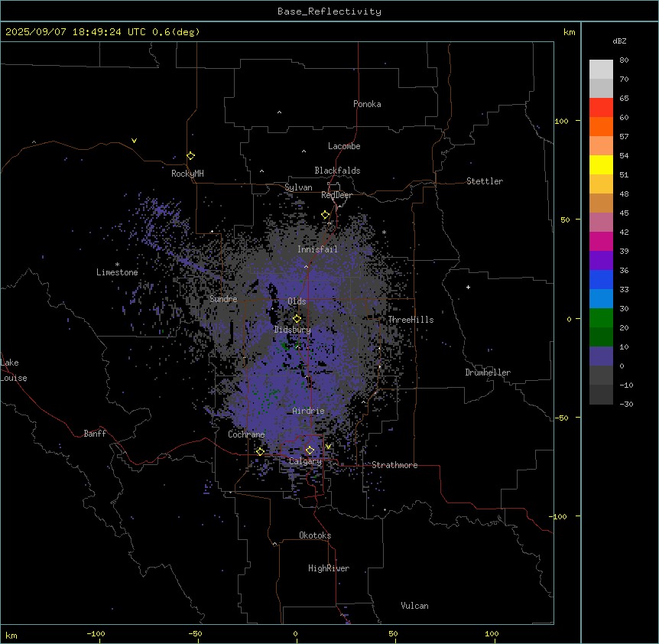The width and height of the screenshot is (659, 644).
Task: Select the HighRiver label
Action: pyautogui.click(x=329, y=568)
